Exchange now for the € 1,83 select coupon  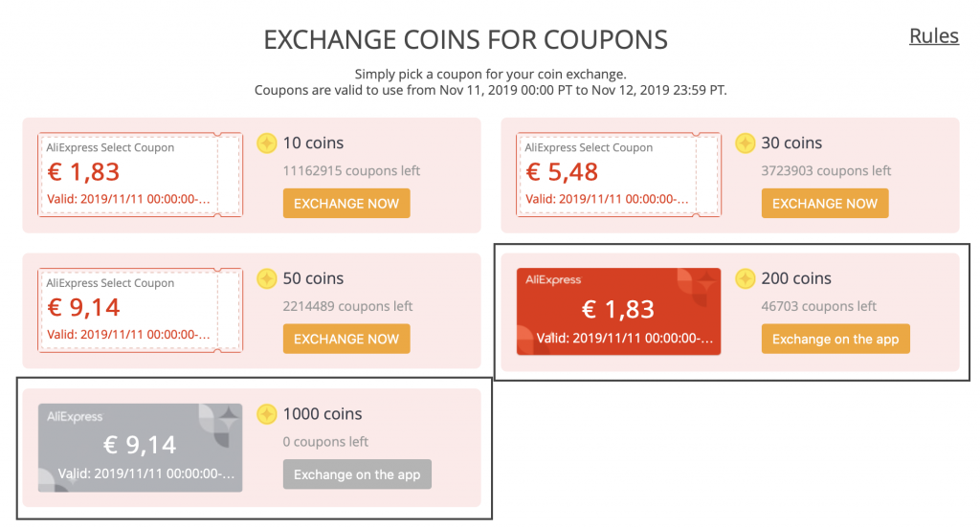346,203
